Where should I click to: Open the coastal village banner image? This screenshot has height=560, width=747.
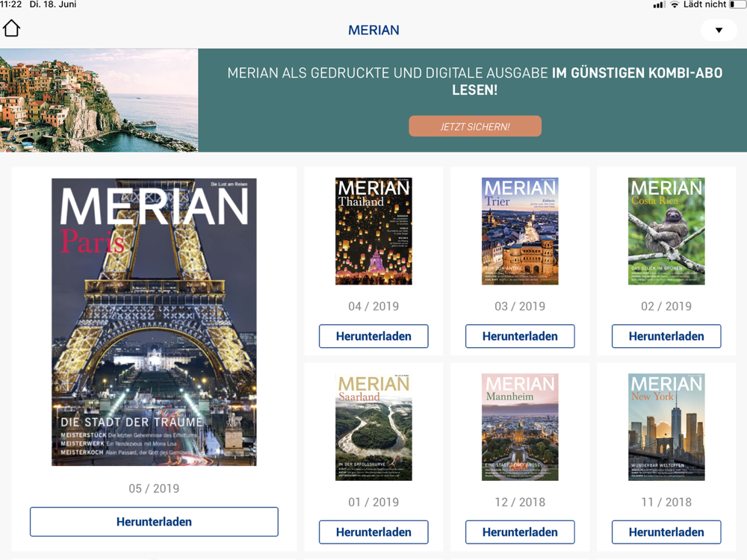(99, 100)
